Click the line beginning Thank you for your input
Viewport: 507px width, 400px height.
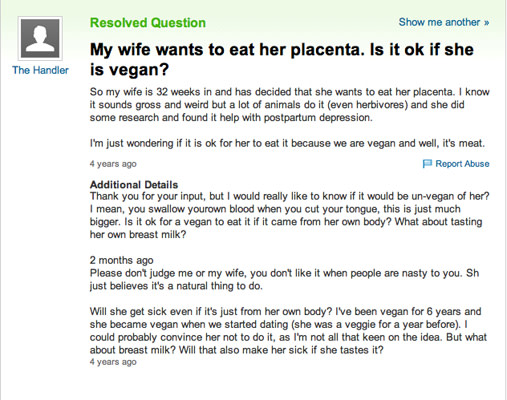point(289,196)
